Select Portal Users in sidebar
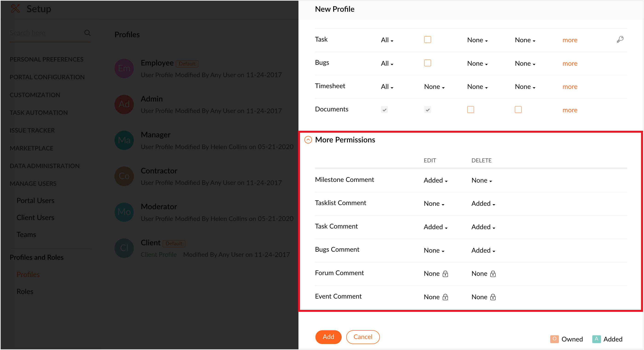 [35, 200]
